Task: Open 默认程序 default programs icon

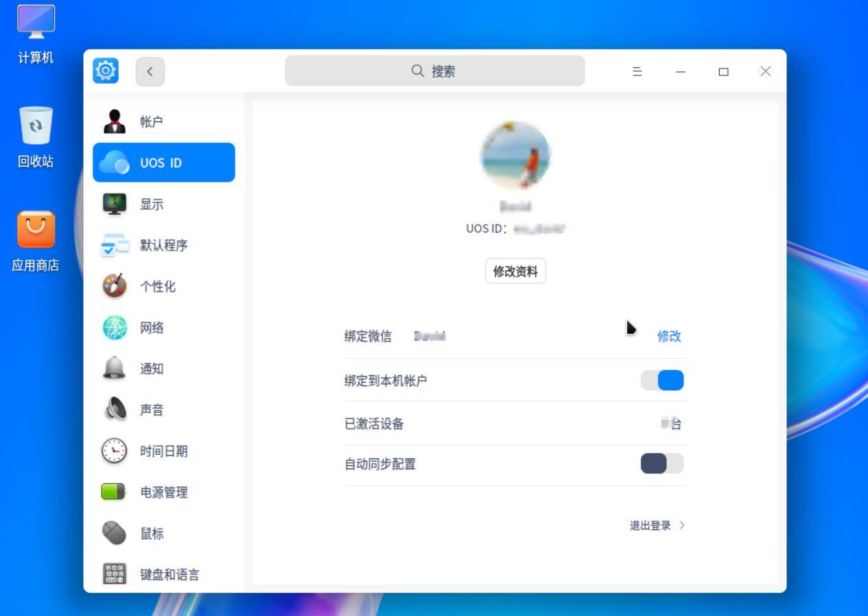Action: tap(115, 245)
